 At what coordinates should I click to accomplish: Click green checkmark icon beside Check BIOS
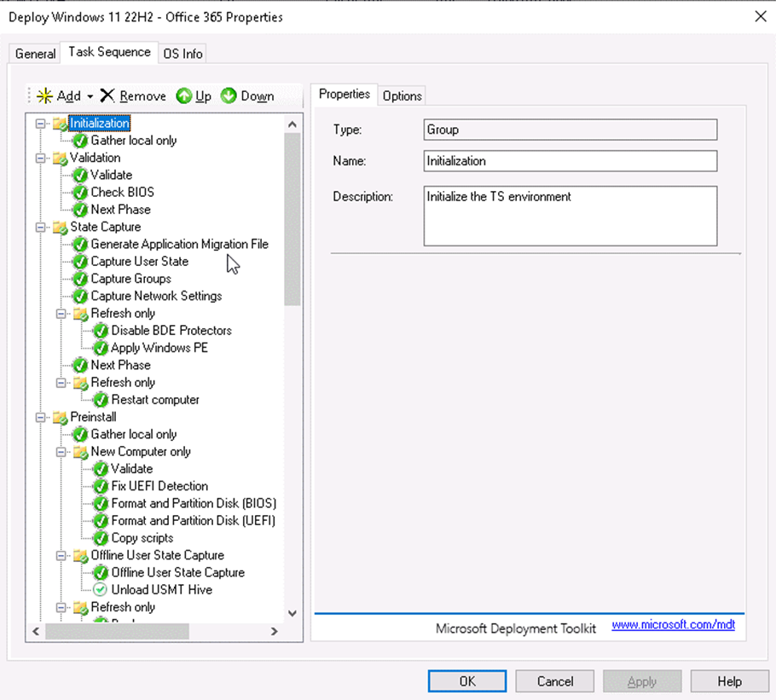click(x=81, y=193)
